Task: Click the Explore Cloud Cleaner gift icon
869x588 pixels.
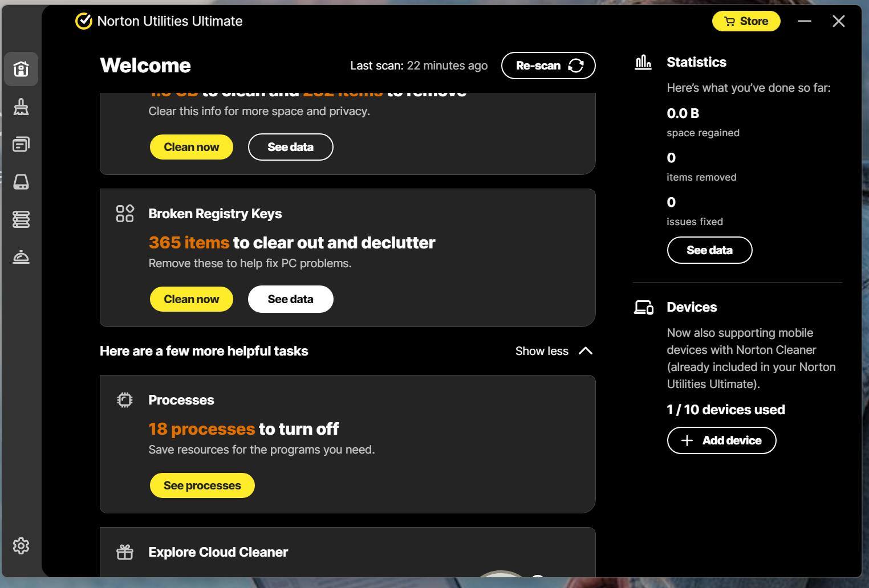Action: [x=125, y=552]
